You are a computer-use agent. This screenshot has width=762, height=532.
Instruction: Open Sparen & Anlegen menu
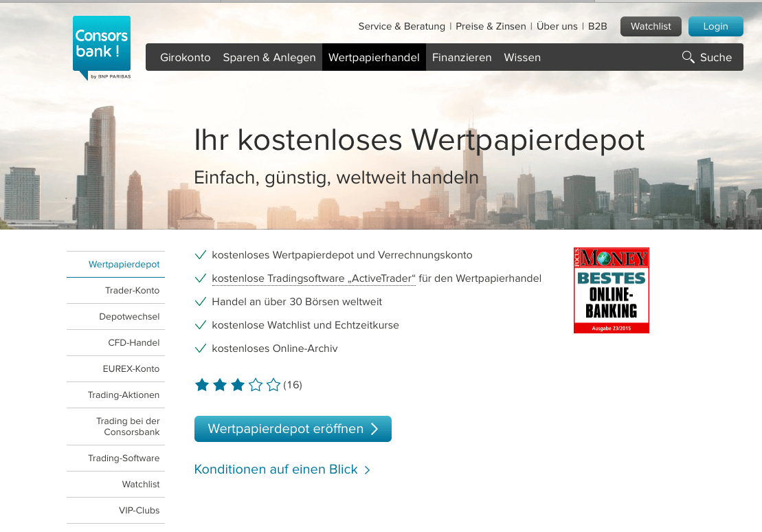269,57
